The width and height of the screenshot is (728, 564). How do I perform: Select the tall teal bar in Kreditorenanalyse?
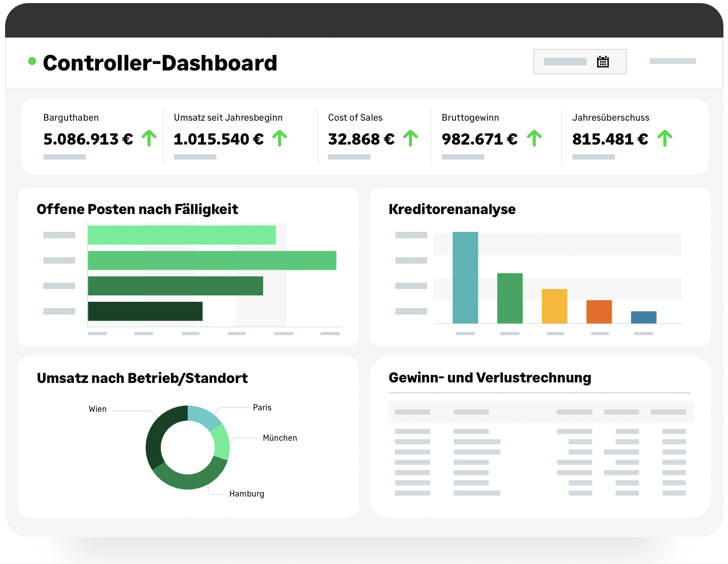coord(465,277)
